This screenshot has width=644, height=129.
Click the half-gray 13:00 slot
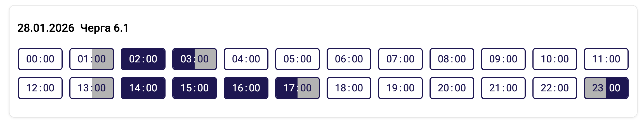point(92,88)
